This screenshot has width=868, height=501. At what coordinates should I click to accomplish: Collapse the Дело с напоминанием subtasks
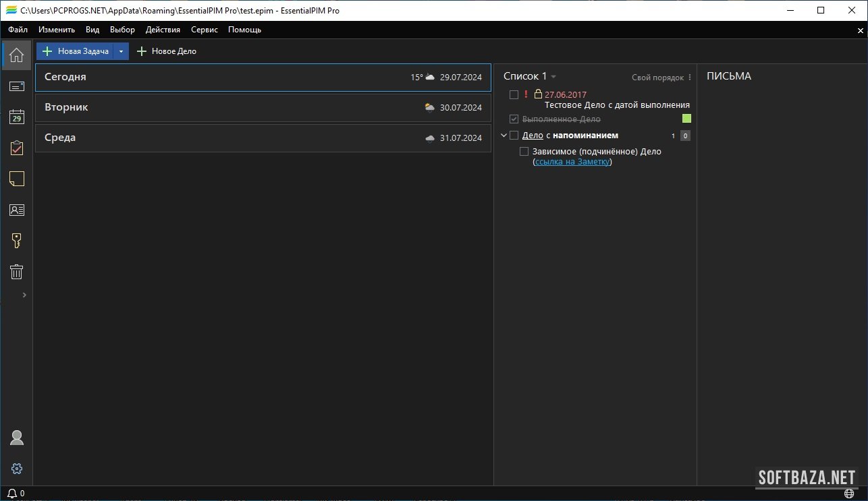[x=504, y=136]
